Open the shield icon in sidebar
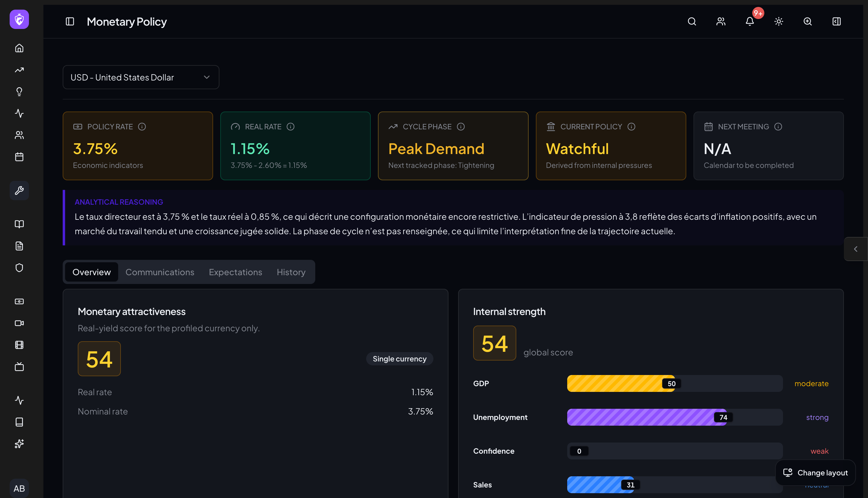Viewport: 868px width, 498px height. [x=19, y=268]
